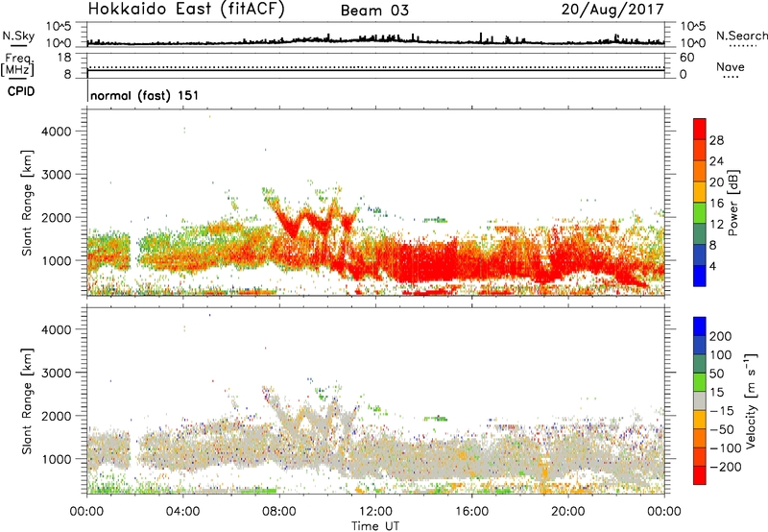Click the '200' label on the Velocity colorbar
The image size is (768, 532).
click(x=721, y=336)
